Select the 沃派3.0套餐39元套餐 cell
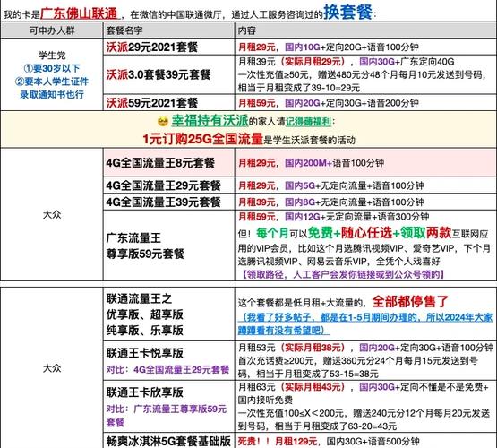 (169, 75)
